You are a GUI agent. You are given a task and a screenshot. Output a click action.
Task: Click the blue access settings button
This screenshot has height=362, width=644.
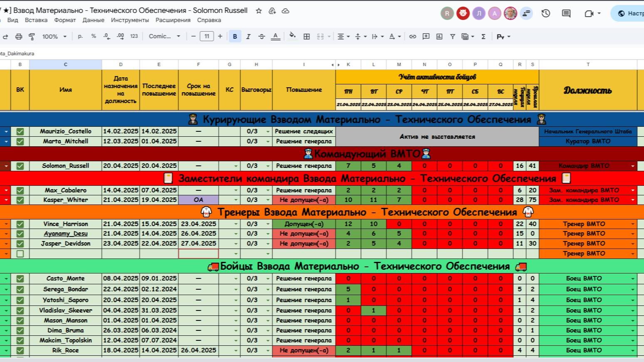(627, 13)
